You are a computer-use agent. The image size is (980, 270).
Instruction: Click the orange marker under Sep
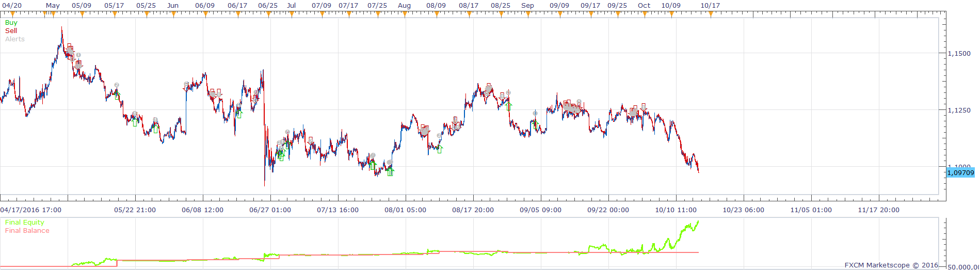[x=527, y=14]
